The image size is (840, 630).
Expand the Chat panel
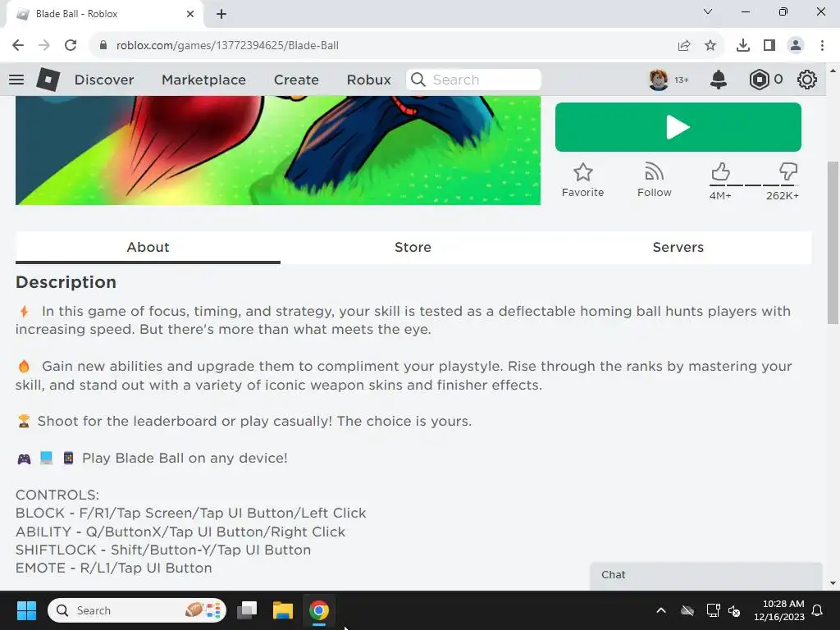706,575
